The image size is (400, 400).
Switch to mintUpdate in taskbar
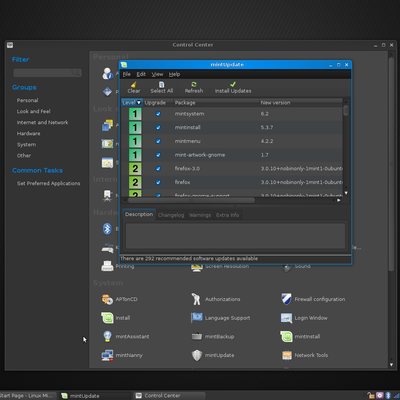[95, 396]
